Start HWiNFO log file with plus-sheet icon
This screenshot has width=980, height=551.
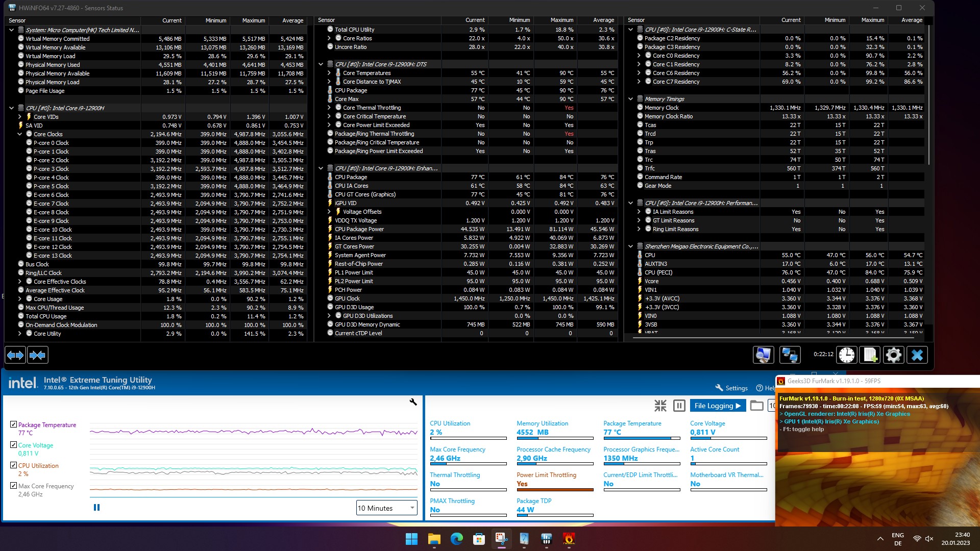pos(870,355)
